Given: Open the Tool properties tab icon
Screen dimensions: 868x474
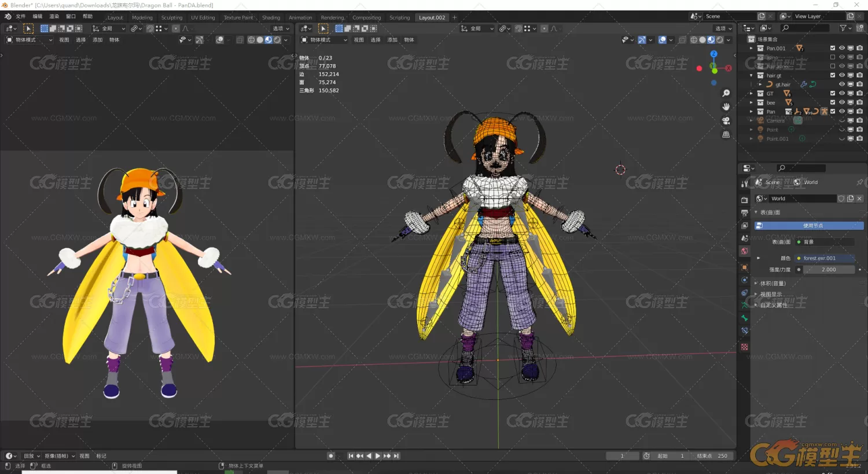Looking at the screenshot, I should 744,183.
